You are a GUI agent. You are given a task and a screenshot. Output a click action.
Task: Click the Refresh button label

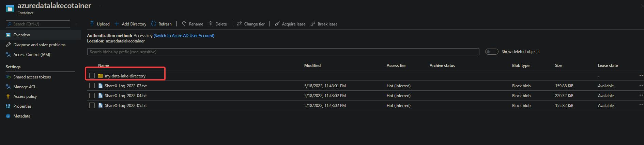tap(165, 24)
